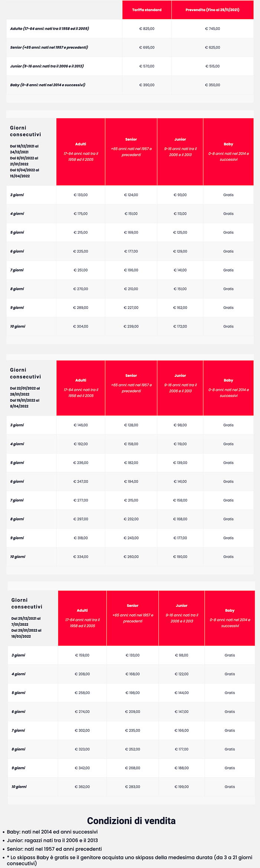The height and width of the screenshot is (868, 260).
Task: Click the € 304,00 adult 10-day price
Action: tap(81, 326)
